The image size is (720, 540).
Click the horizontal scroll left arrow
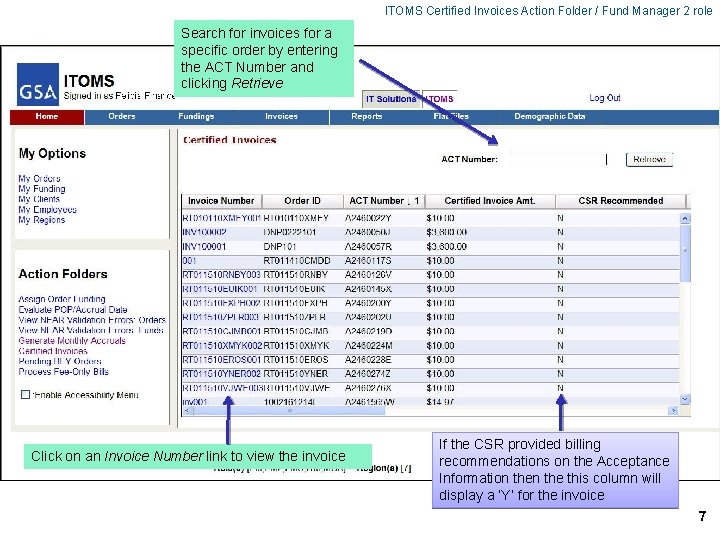187,411
